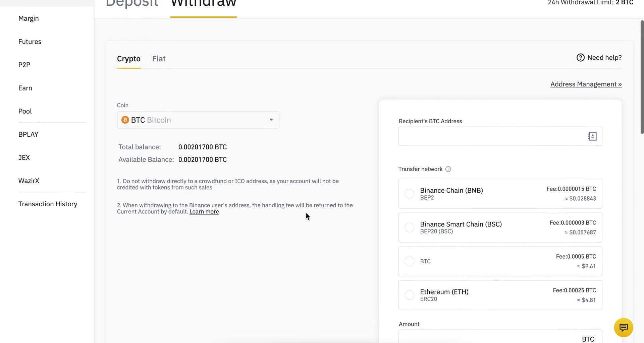The height and width of the screenshot is (343, 644).
Task: Select Binance Smart Chain (BSC) radio
Action: (409, 227)
